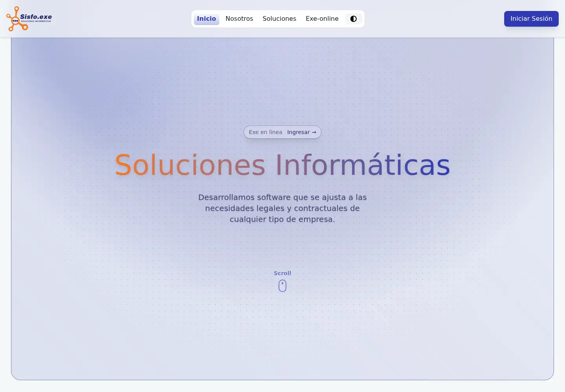Click the Soluciones Informáticas heading
565x392 pixels.
282,165
